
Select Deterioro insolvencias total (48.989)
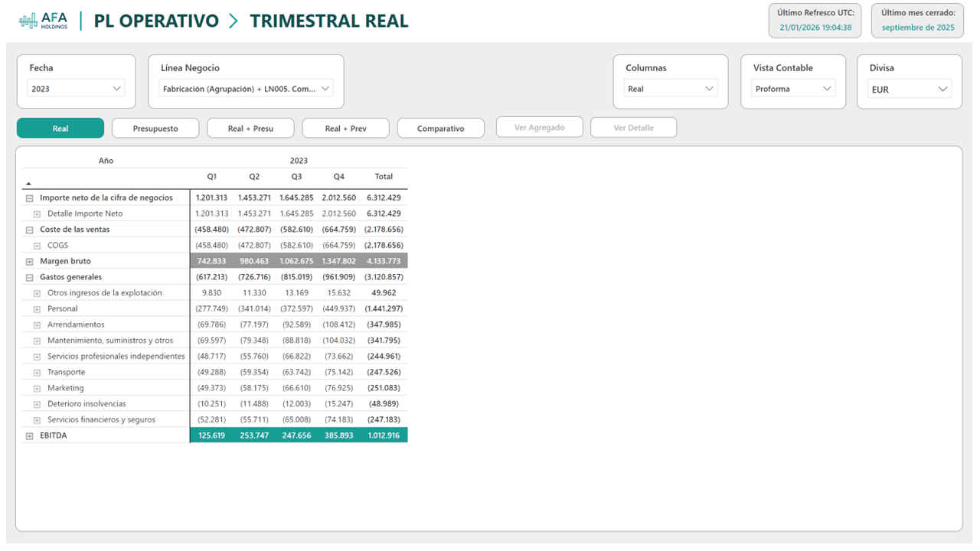tap(385, 403)
